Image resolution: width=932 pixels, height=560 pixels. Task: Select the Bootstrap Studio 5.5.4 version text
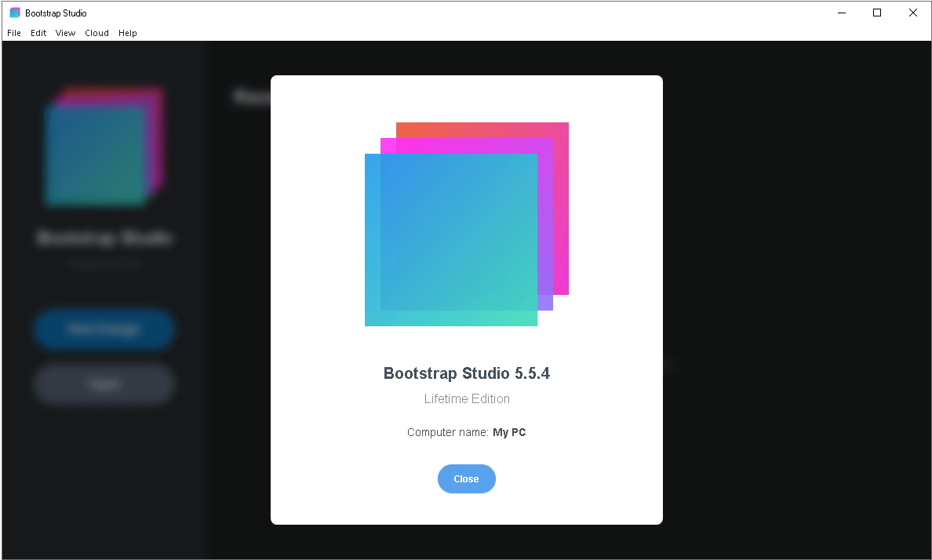pos(467,373)
